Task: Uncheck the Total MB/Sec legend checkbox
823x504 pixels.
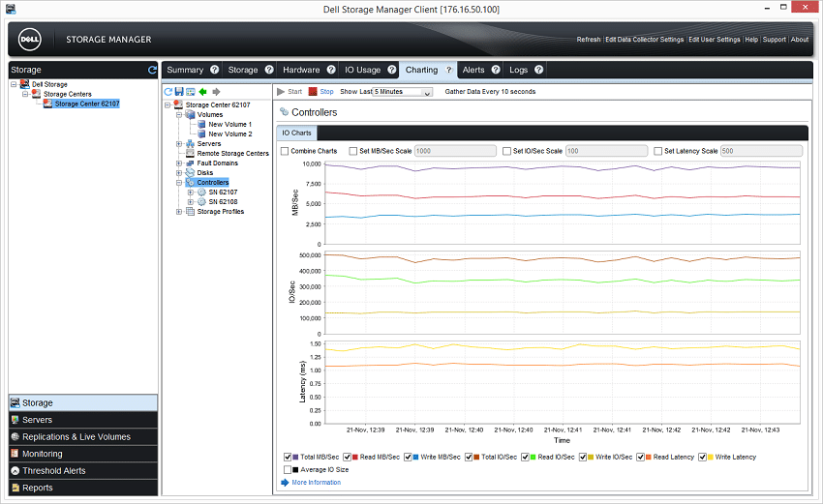Action: [x=288, y=458]
